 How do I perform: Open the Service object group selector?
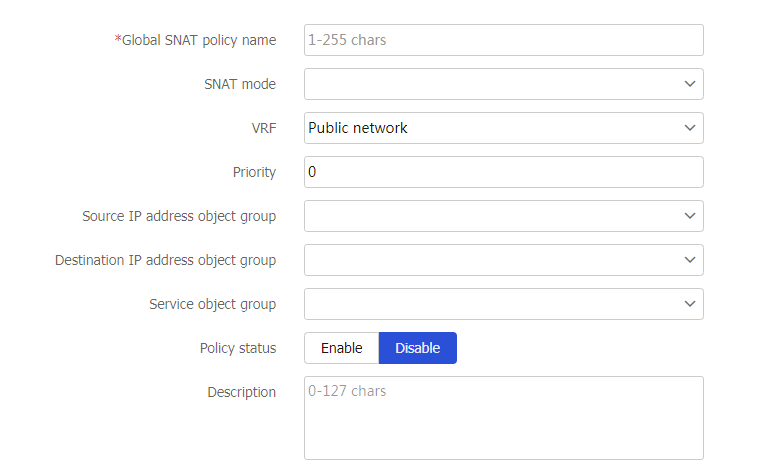(490, 304)
